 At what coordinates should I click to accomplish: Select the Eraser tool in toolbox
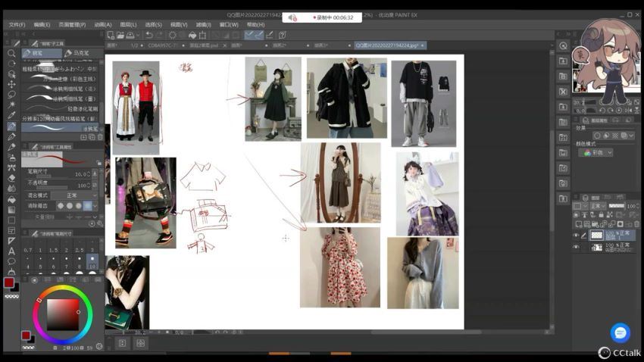click(11, 178)
